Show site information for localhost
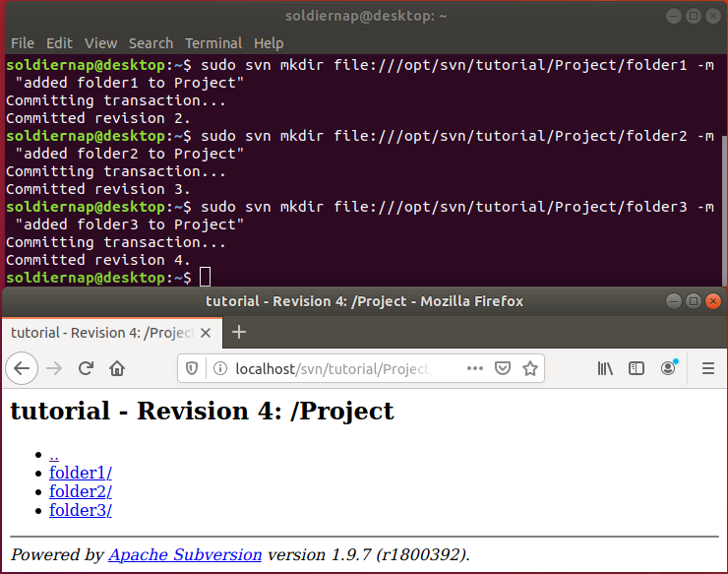Screen dimensions: 728x574 tap(218, 368)
